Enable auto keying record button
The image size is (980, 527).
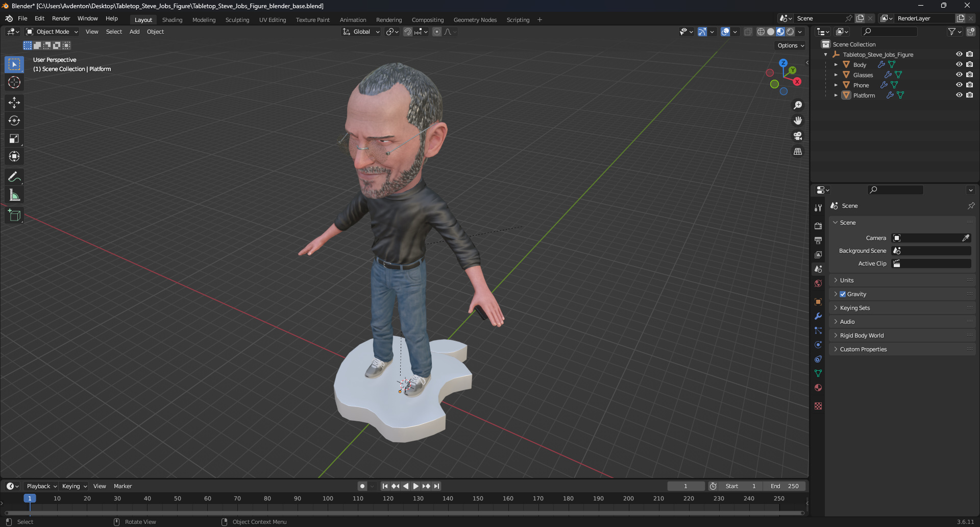click(362, 486)
